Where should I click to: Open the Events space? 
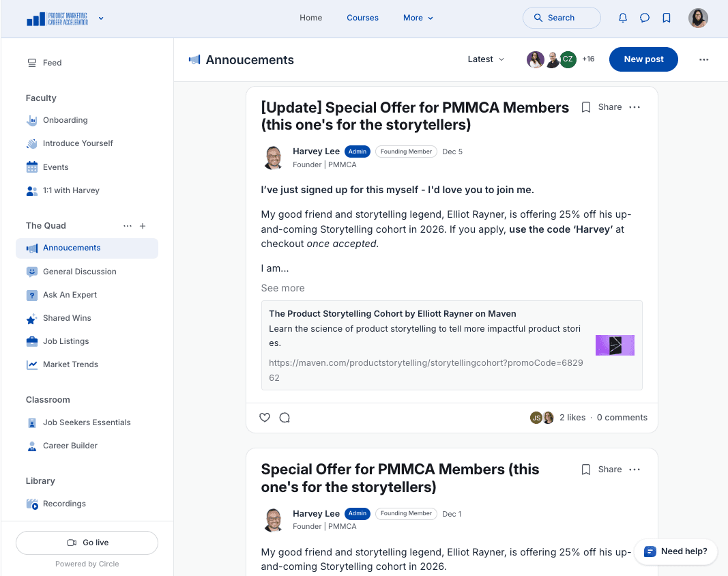tap(87, 167)
